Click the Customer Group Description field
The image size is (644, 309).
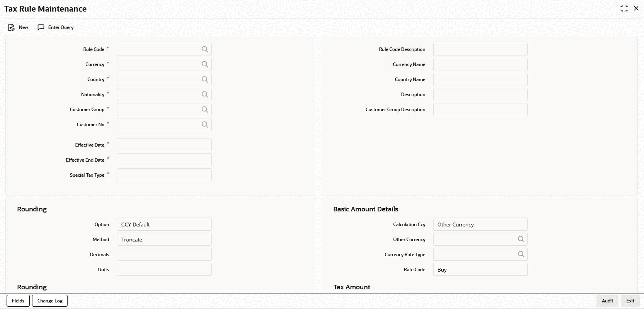[x=480, y=110]
